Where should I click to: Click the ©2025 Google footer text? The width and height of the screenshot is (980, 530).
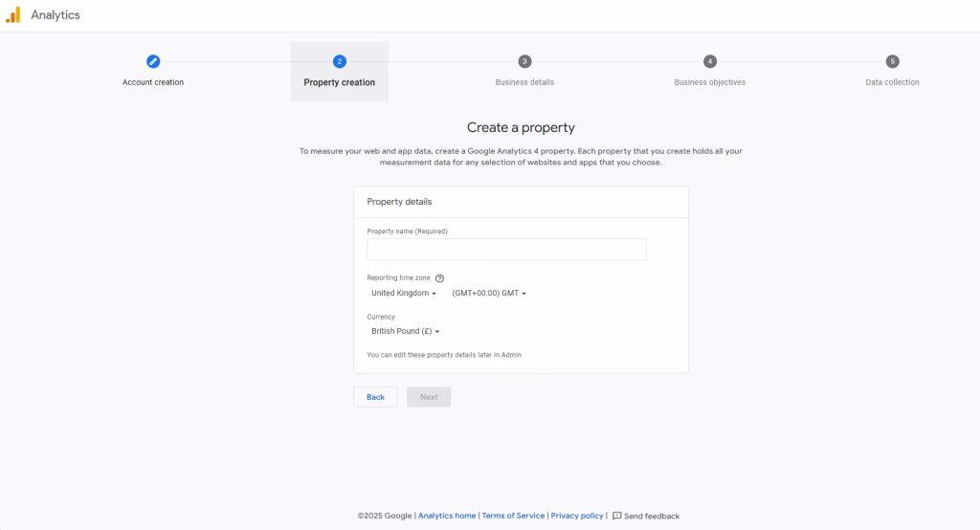tap(385, 516)
